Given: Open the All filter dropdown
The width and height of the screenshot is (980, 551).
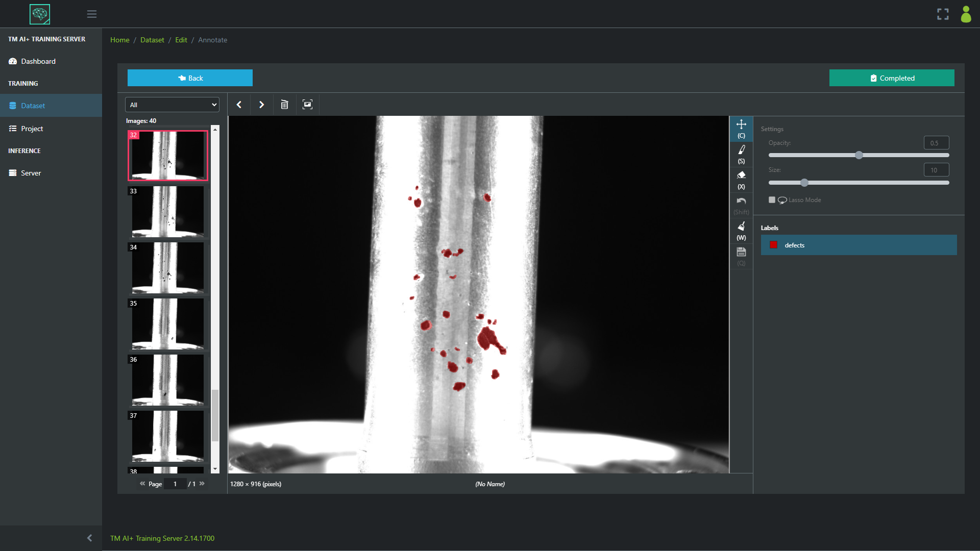Looking at the screenshot, I should (172, 105).
